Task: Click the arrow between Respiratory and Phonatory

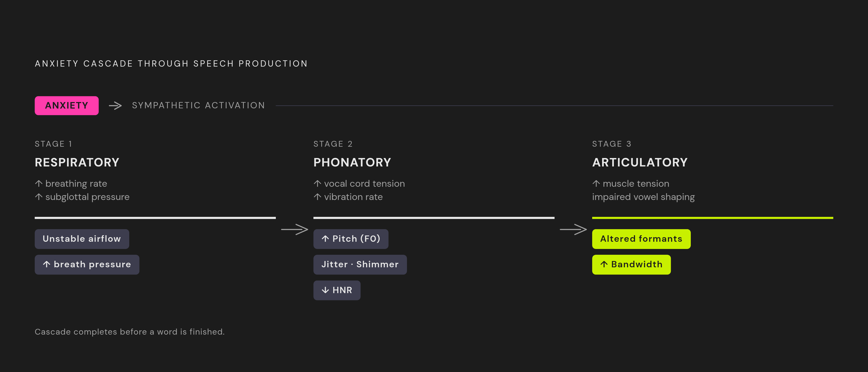Action: pos(294,229)
